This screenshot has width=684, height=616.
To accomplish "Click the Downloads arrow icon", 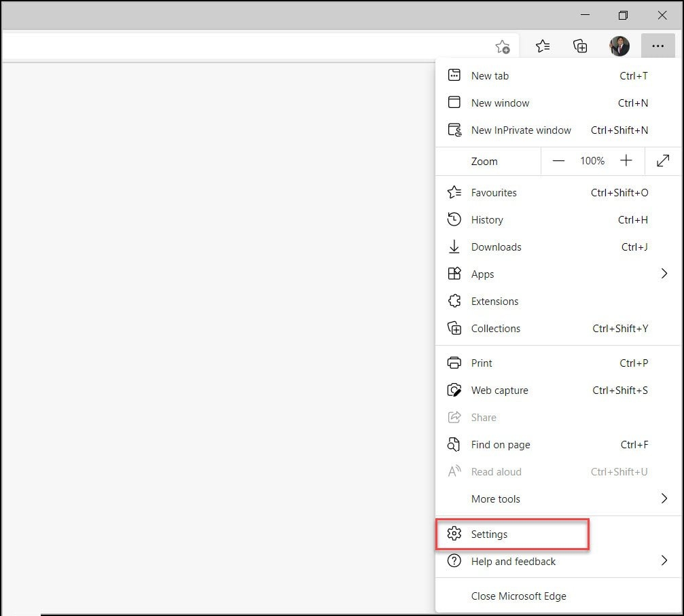I will coord(454,247).
